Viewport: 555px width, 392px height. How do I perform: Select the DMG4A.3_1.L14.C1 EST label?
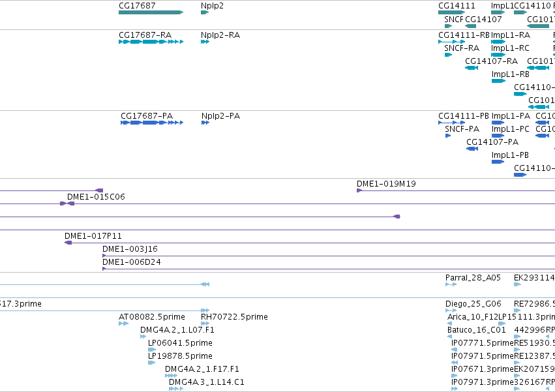click(x=207, y=382)
